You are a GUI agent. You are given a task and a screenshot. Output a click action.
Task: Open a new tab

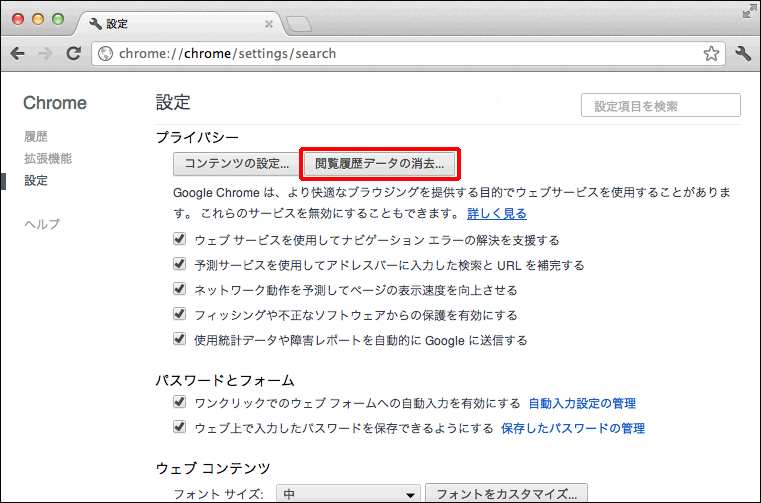pyautogui.click(x=299, y=24)
